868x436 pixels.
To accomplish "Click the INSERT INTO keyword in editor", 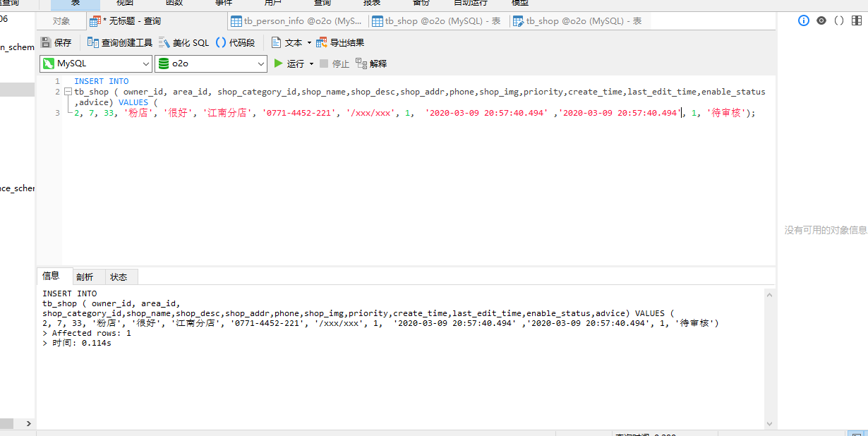I will [x=102, y=81].
